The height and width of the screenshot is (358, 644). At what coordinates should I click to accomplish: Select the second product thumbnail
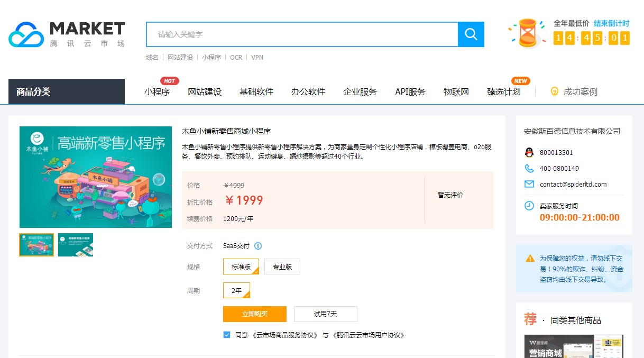click(76, 245)
